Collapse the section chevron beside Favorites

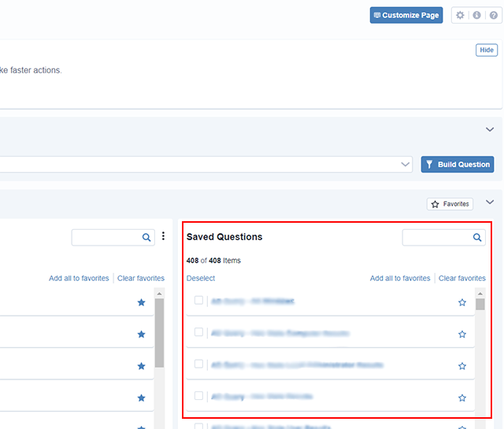pyautogui.click(x=490, y=202)
